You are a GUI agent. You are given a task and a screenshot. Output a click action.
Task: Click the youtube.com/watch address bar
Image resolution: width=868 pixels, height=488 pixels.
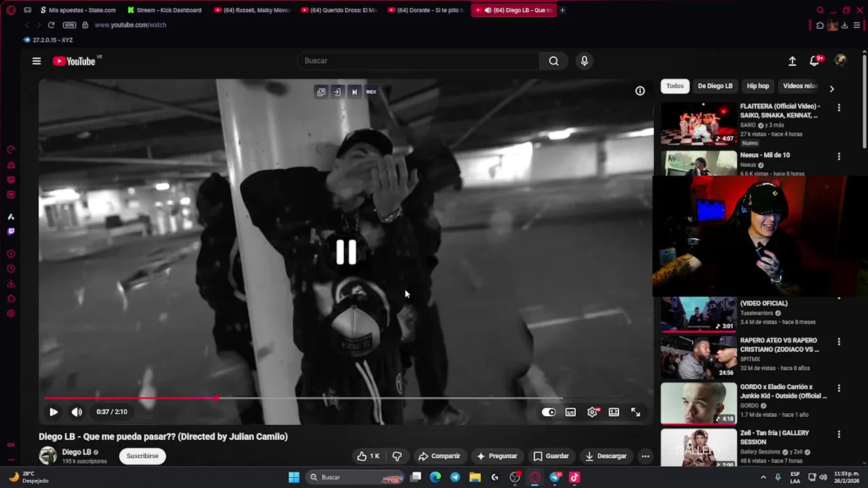[130, 25]
